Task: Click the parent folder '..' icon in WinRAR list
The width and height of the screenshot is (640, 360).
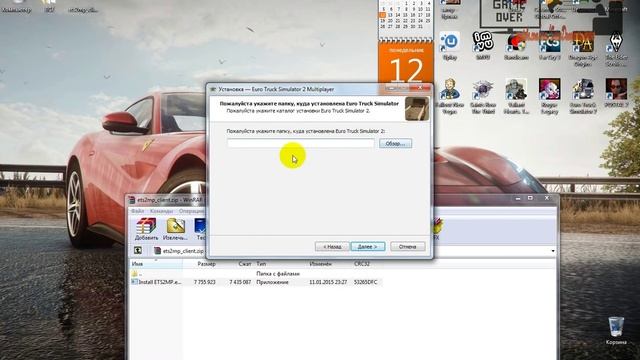Action: 135,273
